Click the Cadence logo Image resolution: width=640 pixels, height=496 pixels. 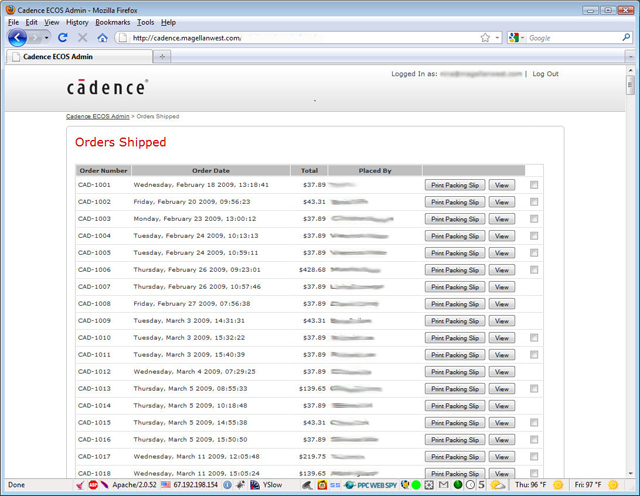coord(107,87)
